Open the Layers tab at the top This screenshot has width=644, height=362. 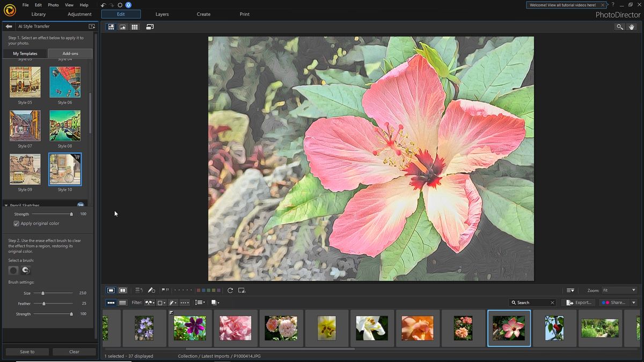coord(162,14)
